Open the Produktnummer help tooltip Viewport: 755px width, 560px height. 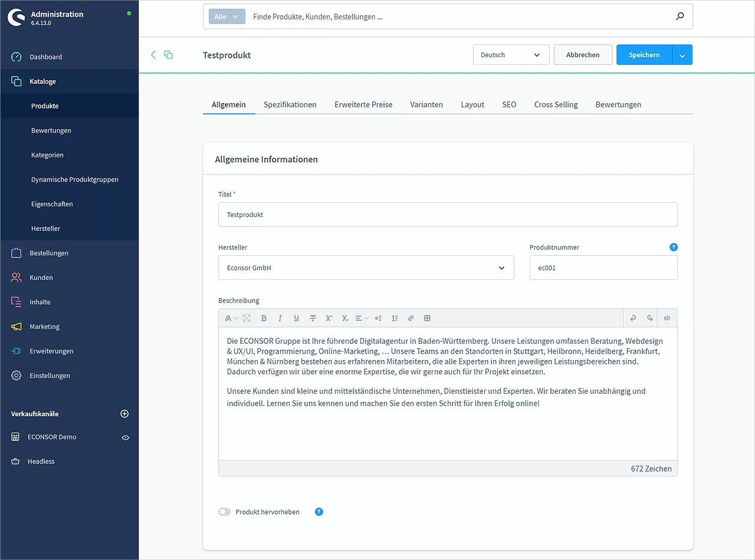(674, 247)
